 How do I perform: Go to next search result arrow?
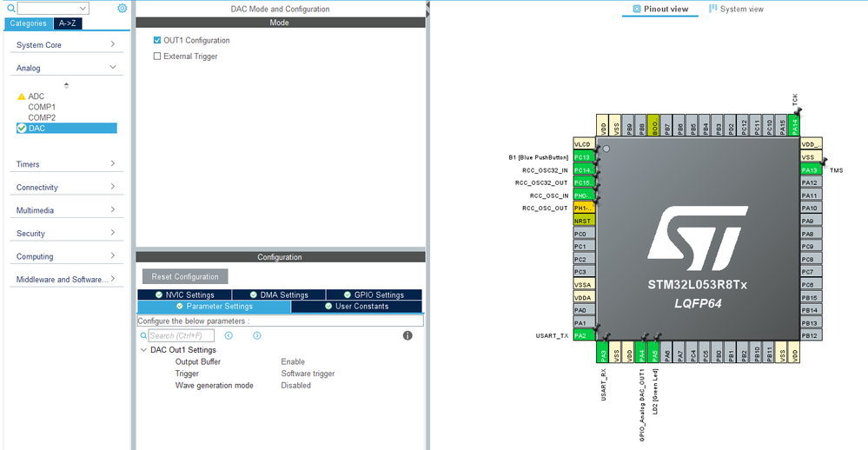[257, 335]
